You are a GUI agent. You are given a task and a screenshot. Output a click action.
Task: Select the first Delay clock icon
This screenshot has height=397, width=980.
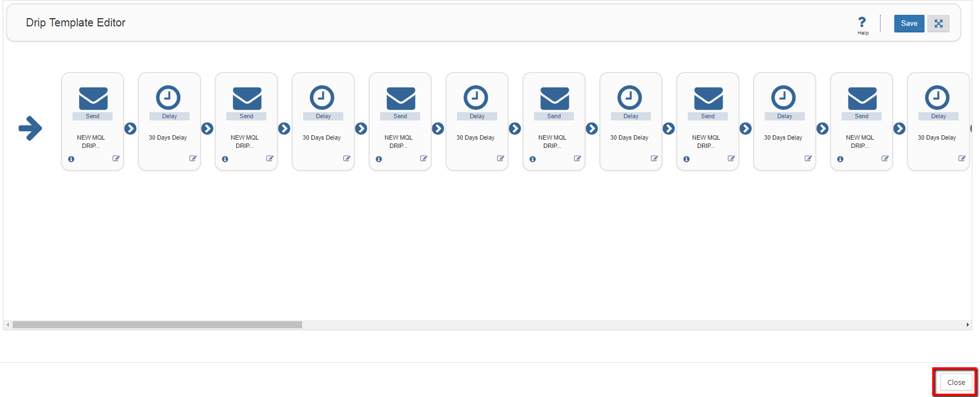(x=168, y=98)
